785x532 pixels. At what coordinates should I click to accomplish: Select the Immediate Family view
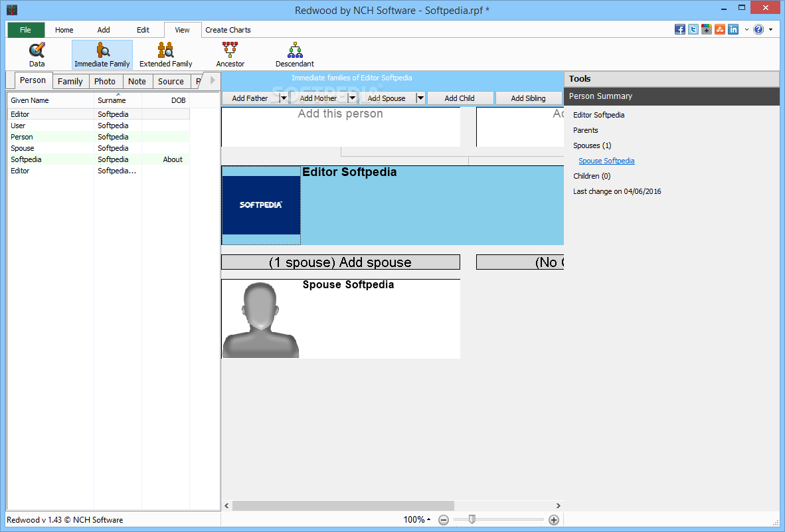tap(102, 54)
